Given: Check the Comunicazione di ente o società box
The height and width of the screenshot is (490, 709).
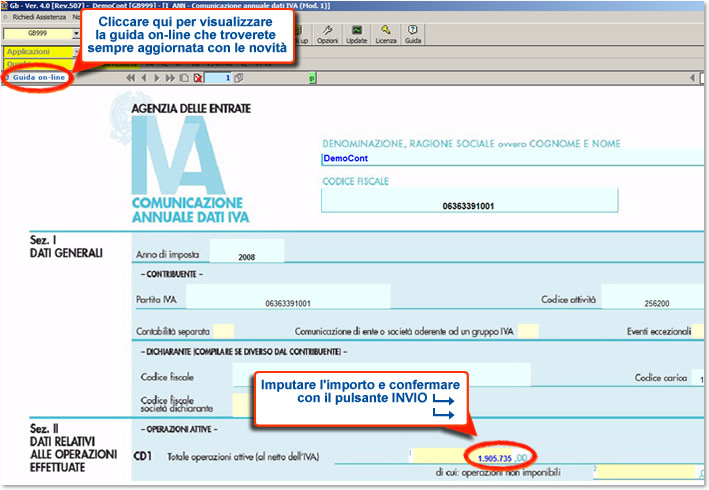Looking at the screenshot, I should coord(527,331).
